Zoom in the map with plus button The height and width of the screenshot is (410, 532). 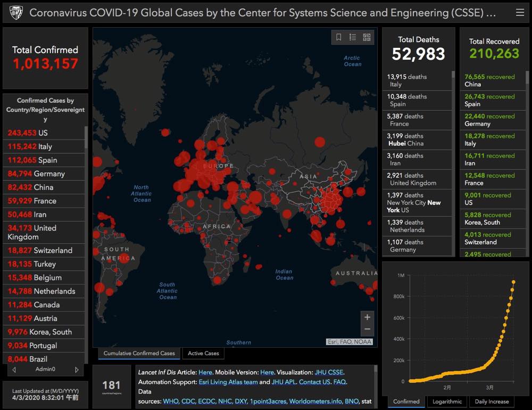(367, 317)
